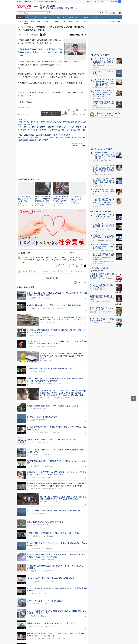Toggle the コメント非表示 checkbox
Screen dimensions: 138x644
tap(75, 282)
